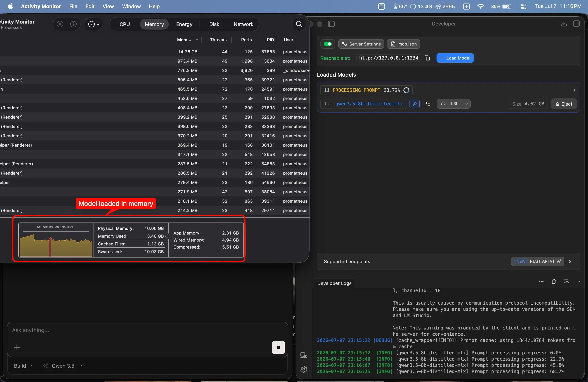This screenshot has height=382, width=588.
Task: Open the mcp.json file button
Action: coord(403,44)
